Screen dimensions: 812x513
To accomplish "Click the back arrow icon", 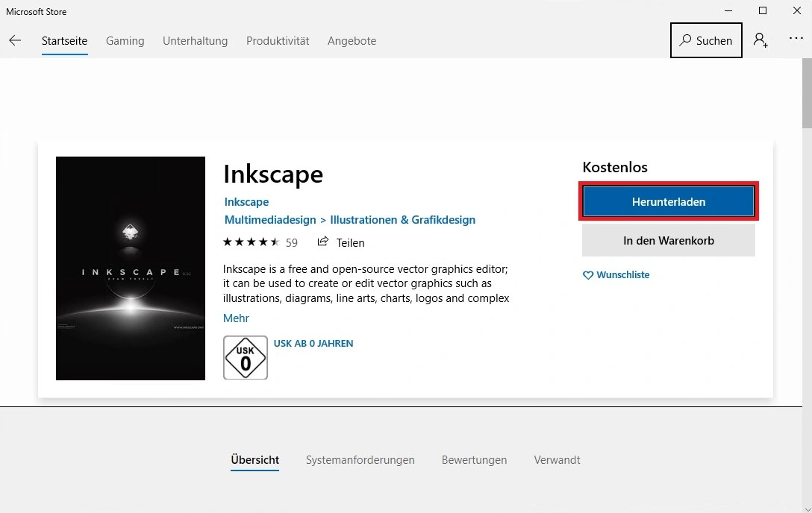I will [15, 41].
